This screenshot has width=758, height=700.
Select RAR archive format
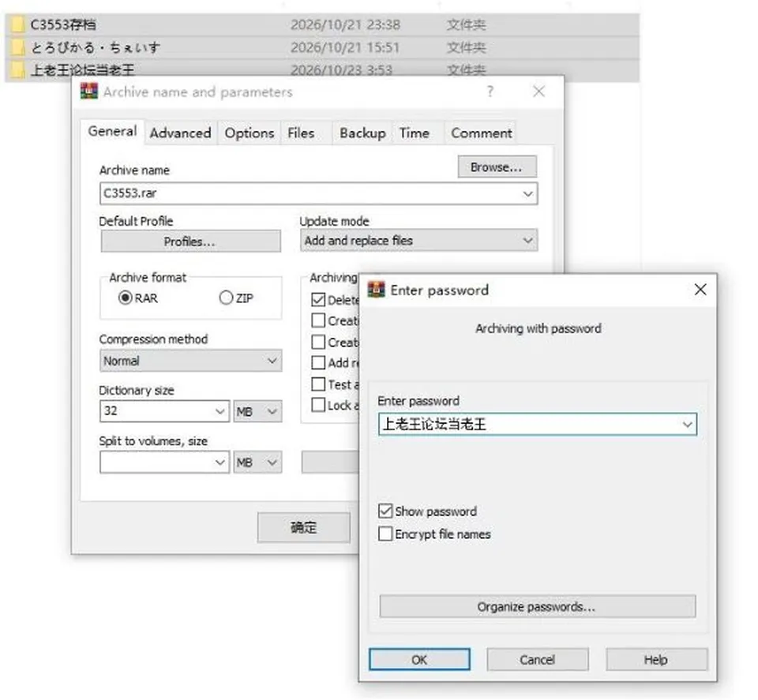click(x=126, y=298)
